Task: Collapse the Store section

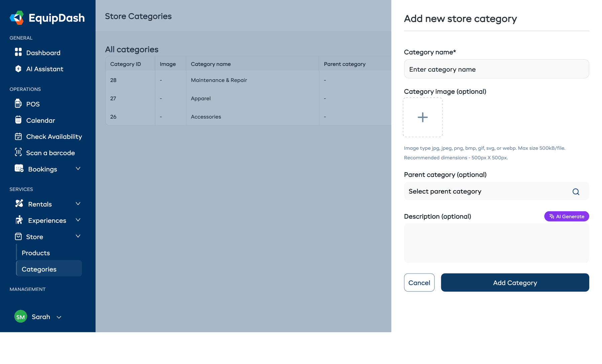Action: coord(78,236)
